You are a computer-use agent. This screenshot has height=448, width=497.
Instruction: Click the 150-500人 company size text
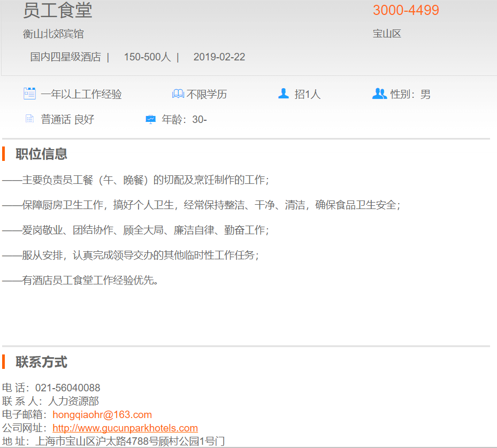point(147,57)
